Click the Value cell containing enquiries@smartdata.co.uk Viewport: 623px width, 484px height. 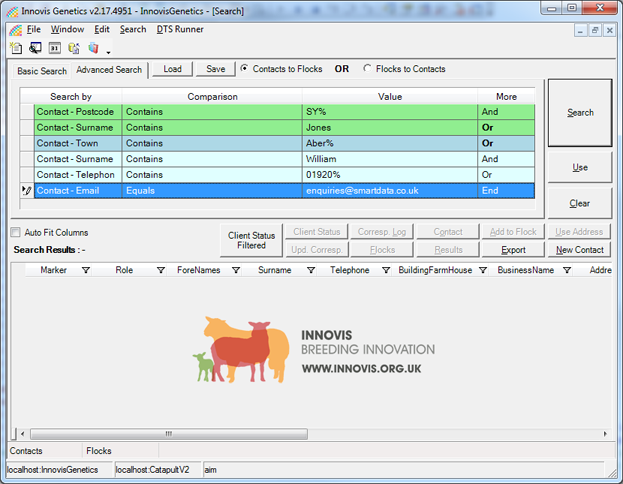coord(390,190)
